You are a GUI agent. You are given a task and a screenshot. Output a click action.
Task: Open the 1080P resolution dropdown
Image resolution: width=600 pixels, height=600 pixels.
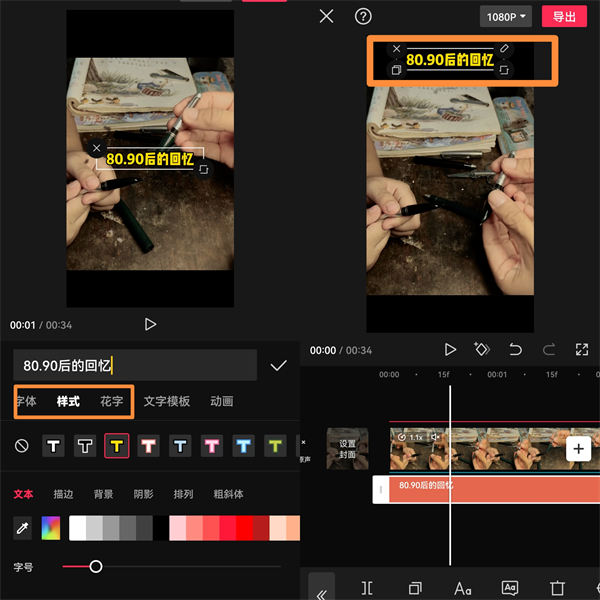[x=506, y=17]
